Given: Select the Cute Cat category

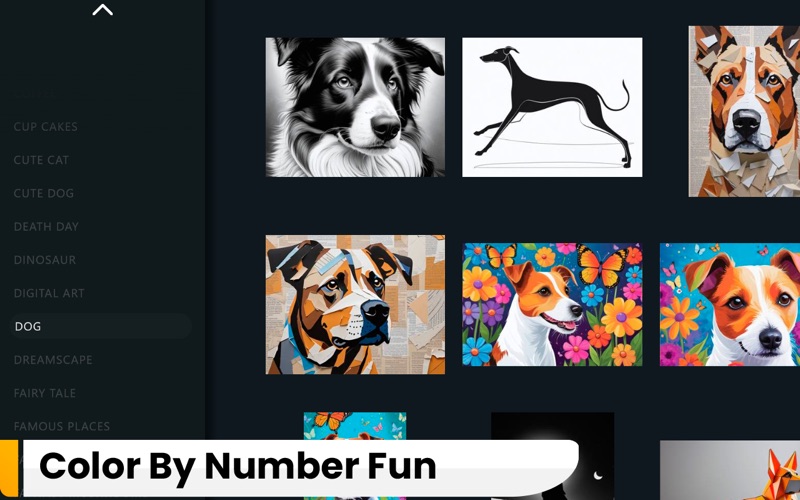Looking at the screenshot, I should (x=41, y=160).
